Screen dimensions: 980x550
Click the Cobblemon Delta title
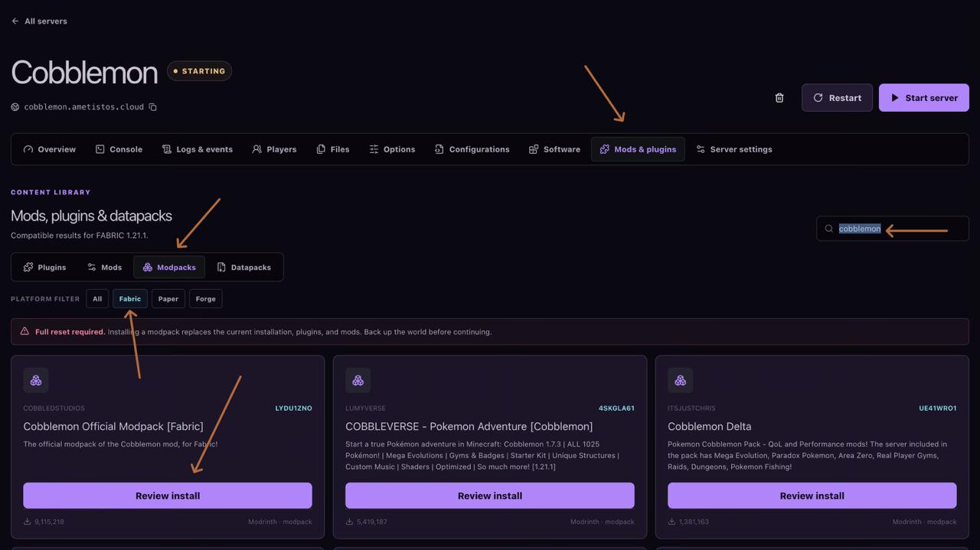pyautogui.click(x=710, y=427)
